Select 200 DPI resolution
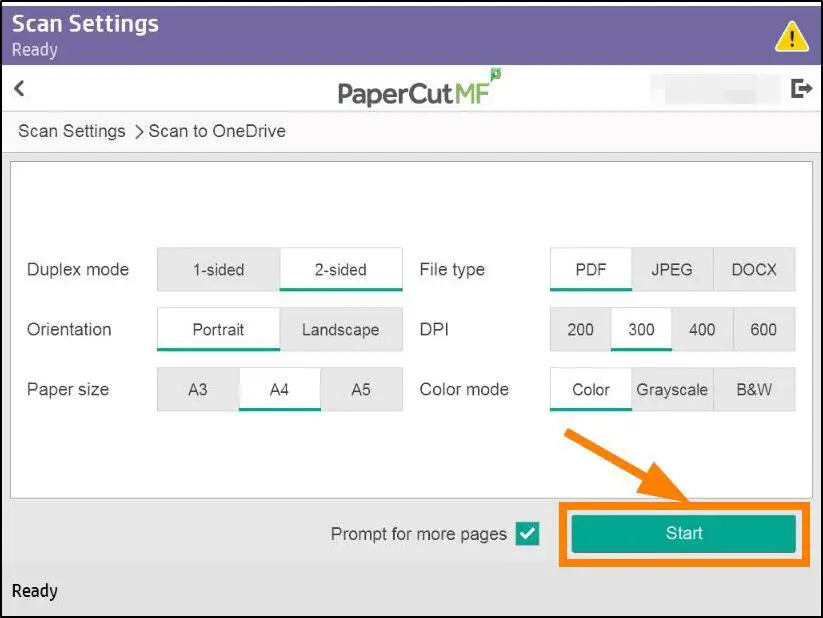823x618 pixels. click(x=579, y=329)
